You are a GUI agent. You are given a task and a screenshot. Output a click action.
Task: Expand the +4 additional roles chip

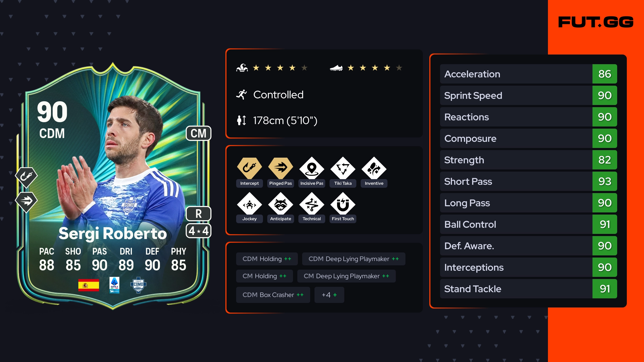pos(329,295)
